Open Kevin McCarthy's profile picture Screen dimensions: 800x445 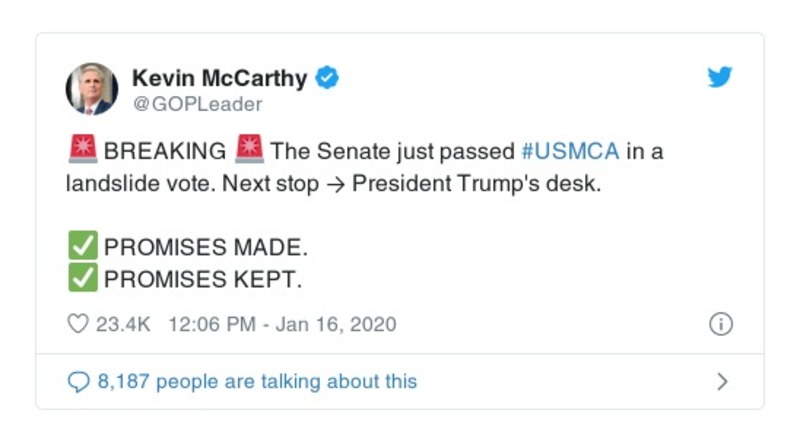point(92,89)
